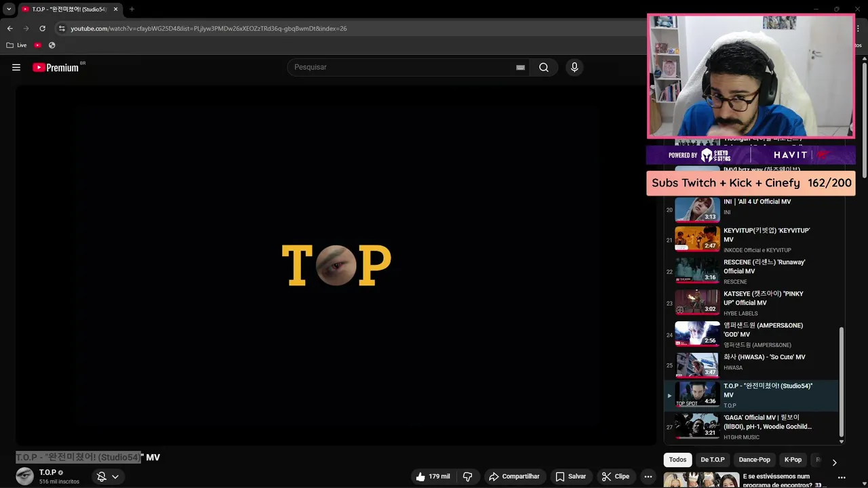Image resolution: width=868 pixels, height=488 pixels.
Task: Click the Subs Twitch + Kick goal overlay
Action: (751, 183)
